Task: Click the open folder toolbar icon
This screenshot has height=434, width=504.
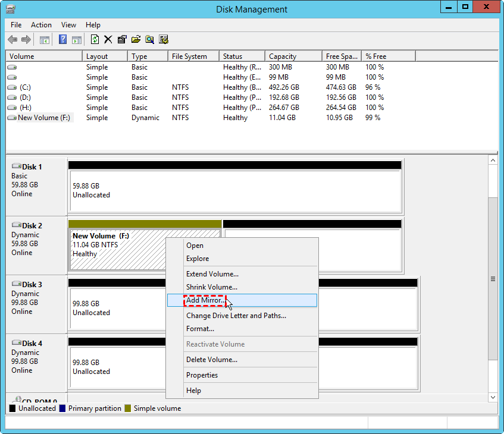Action: 136,40
